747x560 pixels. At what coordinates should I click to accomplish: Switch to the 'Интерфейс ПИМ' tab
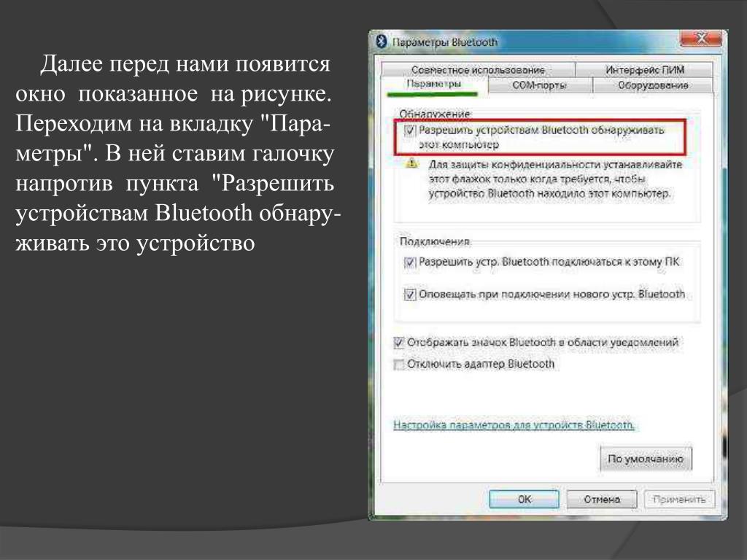click(645, 70)
